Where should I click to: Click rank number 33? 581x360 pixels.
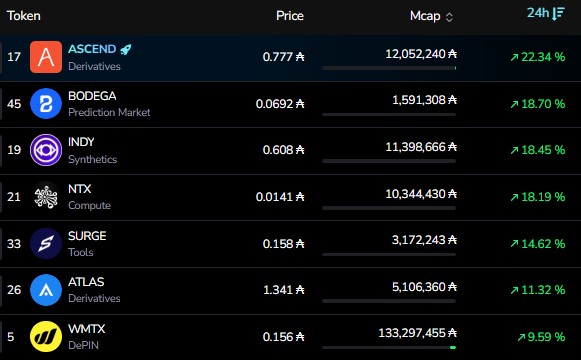[14, 244]
